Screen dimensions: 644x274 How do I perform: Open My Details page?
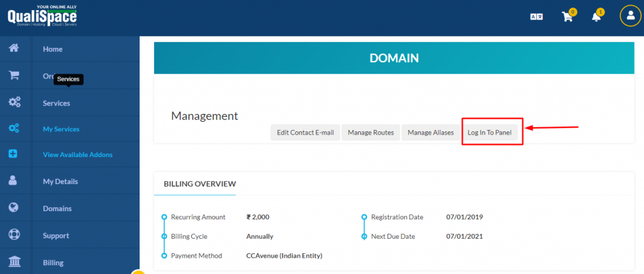pos(60,181)
